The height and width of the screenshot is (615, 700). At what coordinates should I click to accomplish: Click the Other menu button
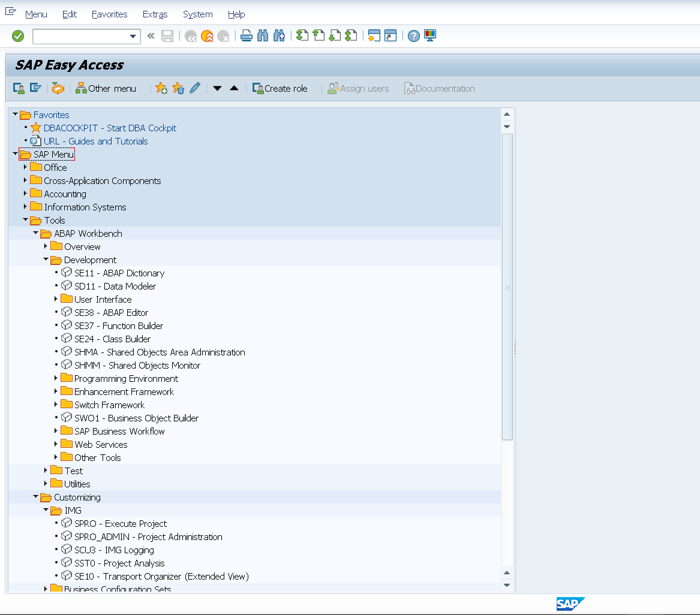[106, 89]
